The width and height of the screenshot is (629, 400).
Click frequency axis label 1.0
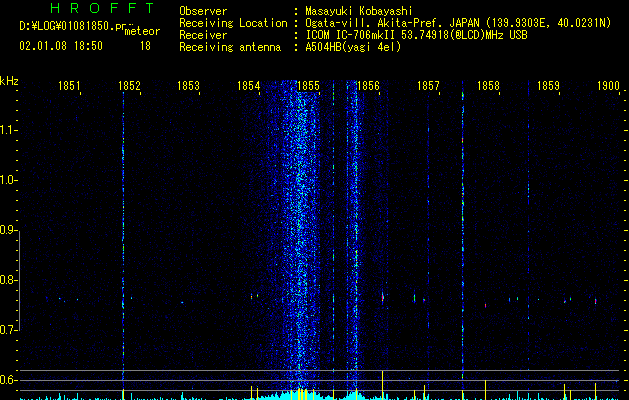point(8,180)
